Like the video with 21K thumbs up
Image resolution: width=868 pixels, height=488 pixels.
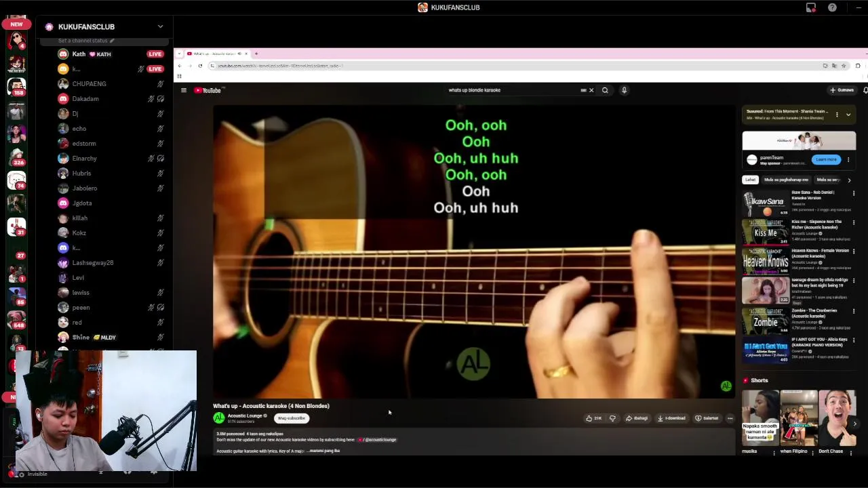click(x=594, y=418)
